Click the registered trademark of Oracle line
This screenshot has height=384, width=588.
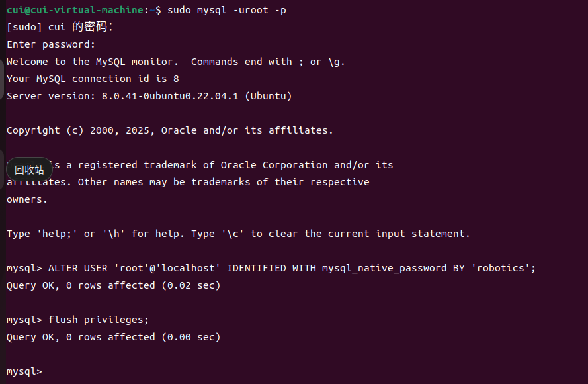[x=222, y=165]
